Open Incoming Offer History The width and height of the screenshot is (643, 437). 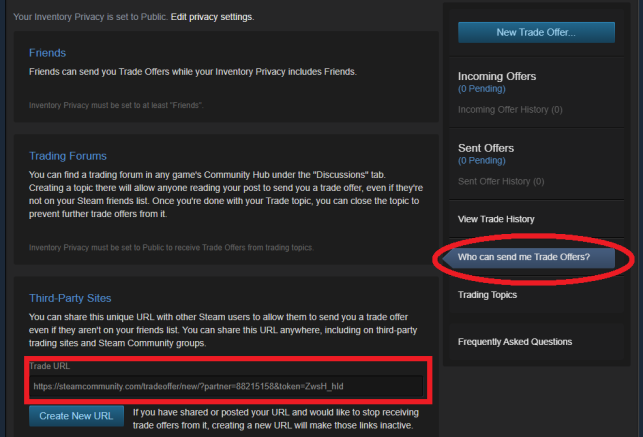coord(510,110)
